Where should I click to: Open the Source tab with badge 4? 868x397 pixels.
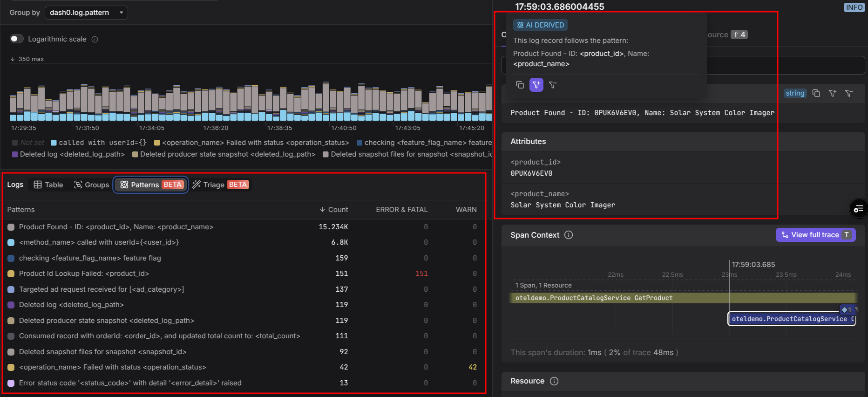tap(727, 34)
